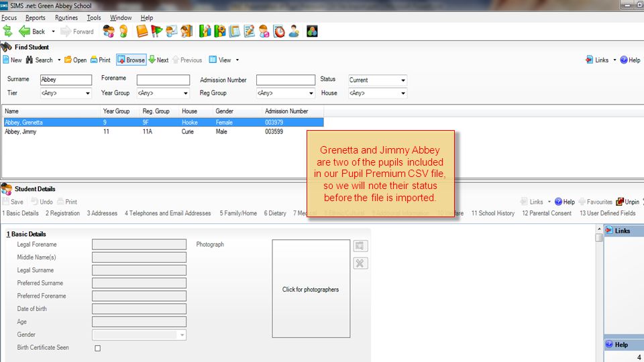Click the Admission Number input field
Viewport: 644px width, 362px height.
pyautogui.click(x=286, y=80)
